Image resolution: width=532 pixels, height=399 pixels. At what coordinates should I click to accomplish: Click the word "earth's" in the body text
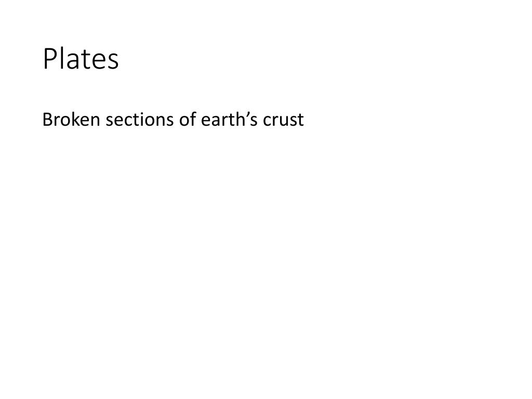click(x=229, y=119)
